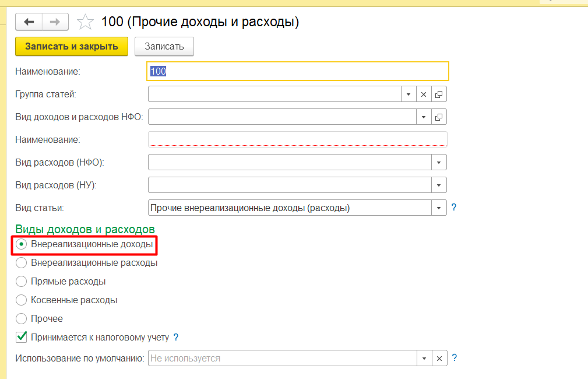Open the Вид статьи dropdown list
588x379 pixels.
point(439,208)
